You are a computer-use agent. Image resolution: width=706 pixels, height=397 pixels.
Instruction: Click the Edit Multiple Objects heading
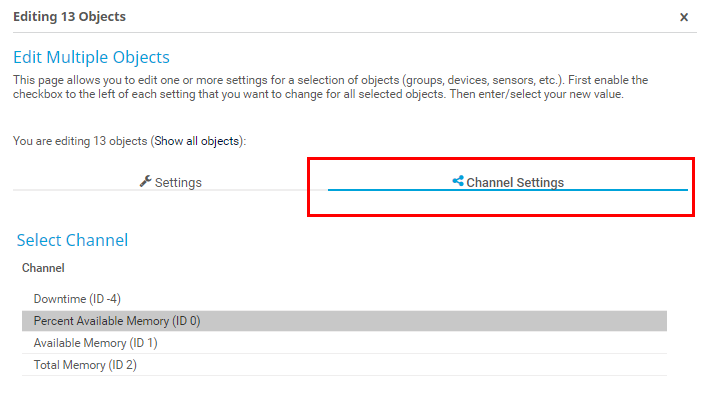click(x=91, y=57)
